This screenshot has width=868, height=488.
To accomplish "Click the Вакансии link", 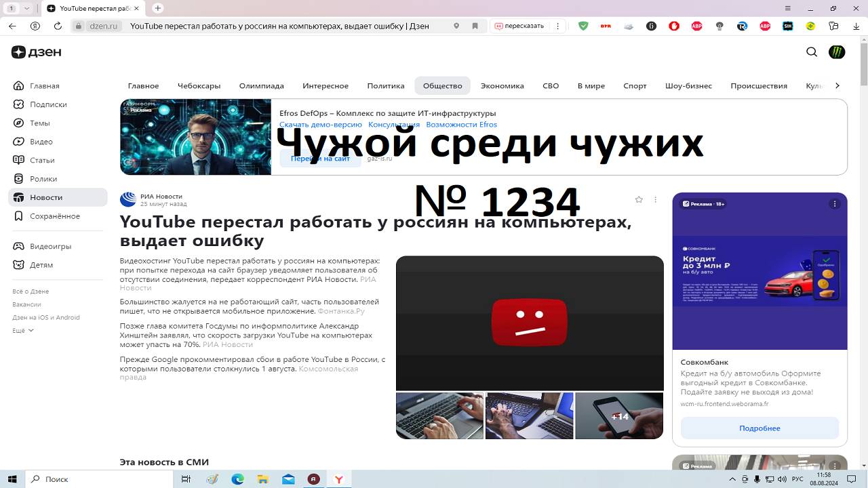I will click(26, 304).
